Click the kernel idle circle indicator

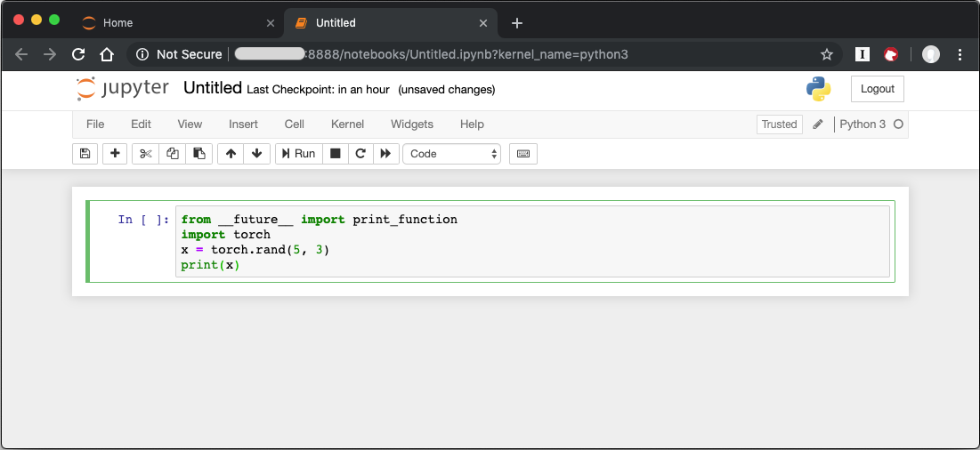coord(898,125)
